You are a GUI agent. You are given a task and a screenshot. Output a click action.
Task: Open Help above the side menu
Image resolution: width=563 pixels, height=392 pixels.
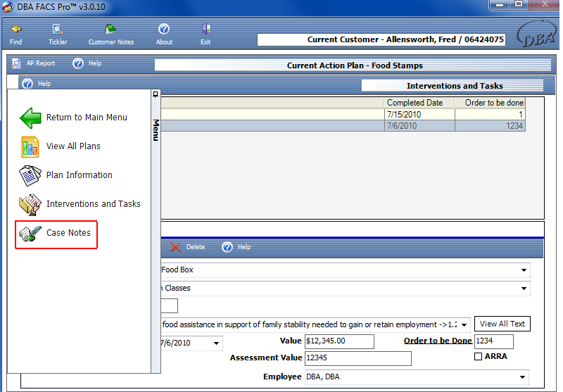(x=37, y=84)
